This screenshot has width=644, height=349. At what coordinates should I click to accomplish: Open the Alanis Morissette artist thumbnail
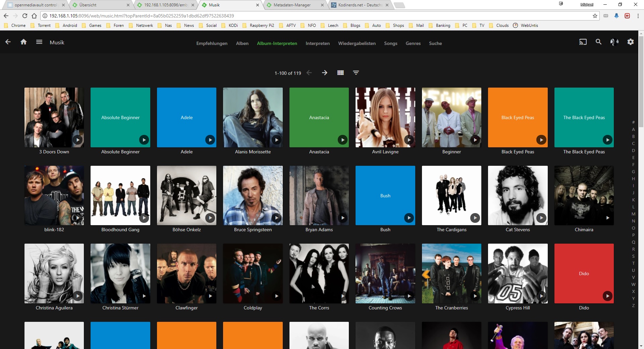[x=253, y=117]
